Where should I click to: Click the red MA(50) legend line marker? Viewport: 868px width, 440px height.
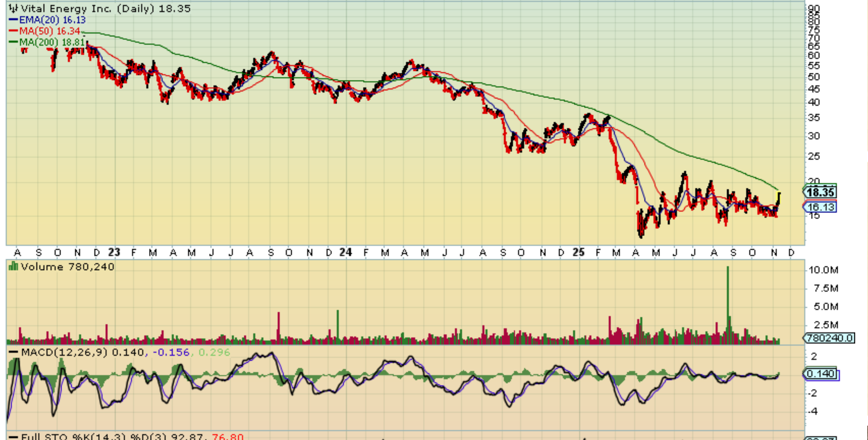13,31
